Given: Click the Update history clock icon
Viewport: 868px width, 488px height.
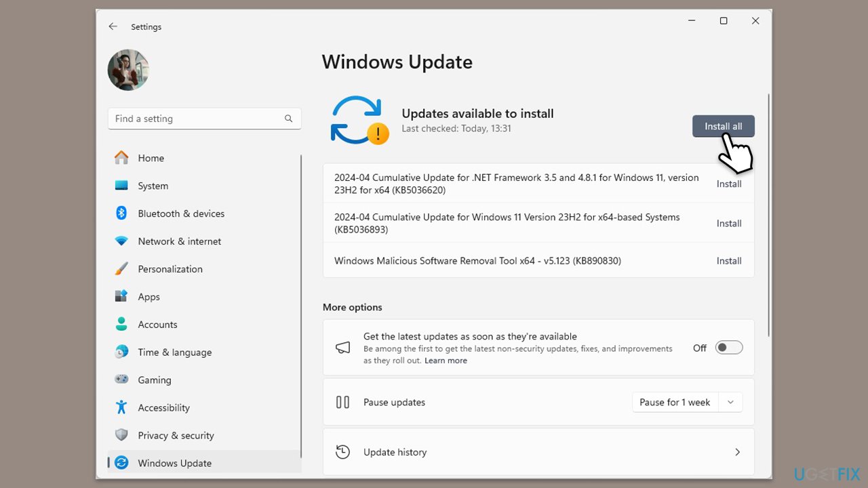Looking at the screenshot, I should coord(342,452).
